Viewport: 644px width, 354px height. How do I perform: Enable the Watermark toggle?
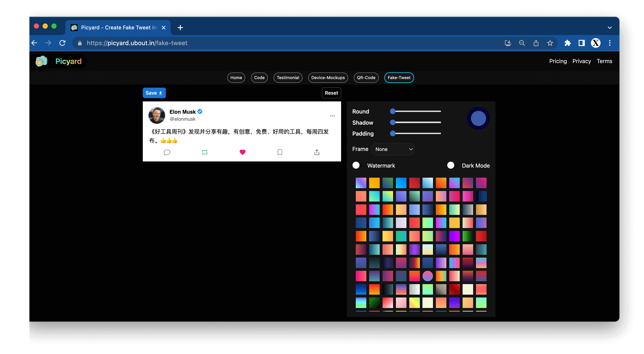pos(358,165)
